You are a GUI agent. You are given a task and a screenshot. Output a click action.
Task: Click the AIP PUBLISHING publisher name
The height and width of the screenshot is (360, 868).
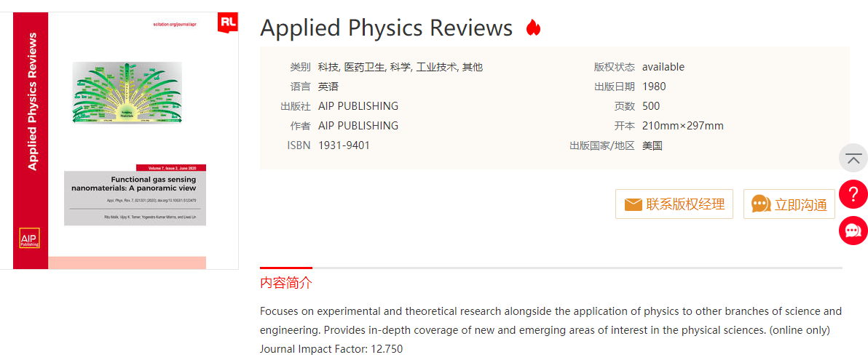358,106
